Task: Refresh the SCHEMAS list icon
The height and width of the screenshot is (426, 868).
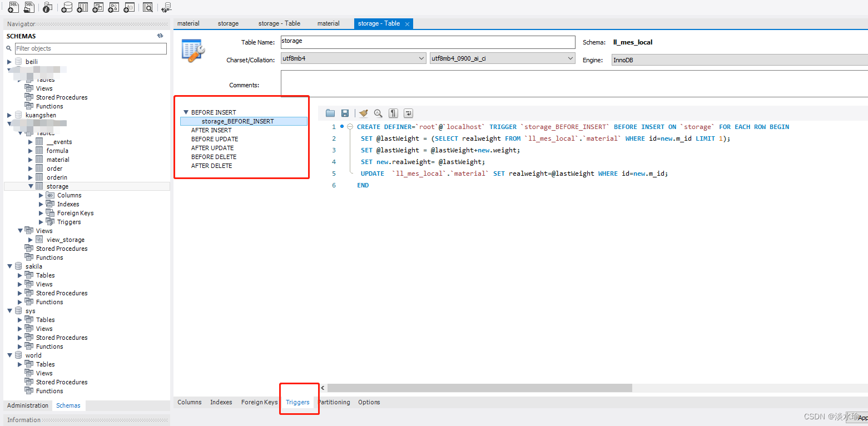Action: pyautogui.click(x=160, y=36)
